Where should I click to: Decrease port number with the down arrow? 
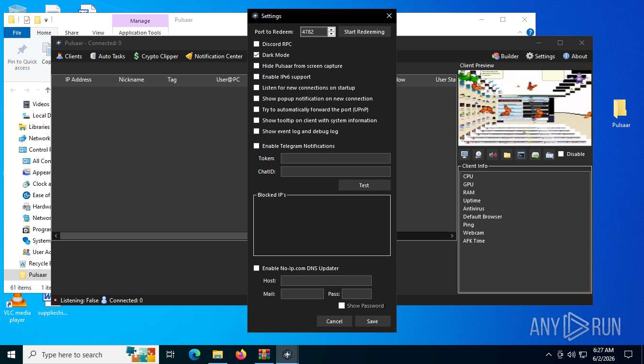click(331, 34)
